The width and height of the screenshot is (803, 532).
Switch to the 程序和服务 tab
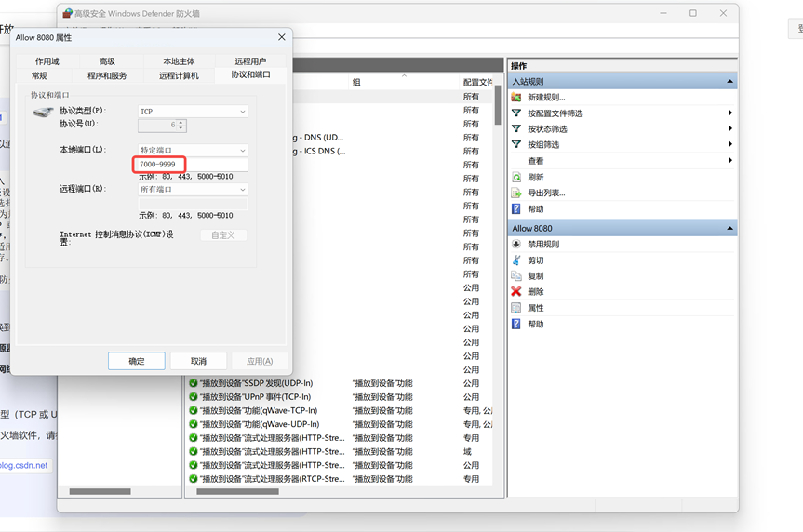(107, 75)
